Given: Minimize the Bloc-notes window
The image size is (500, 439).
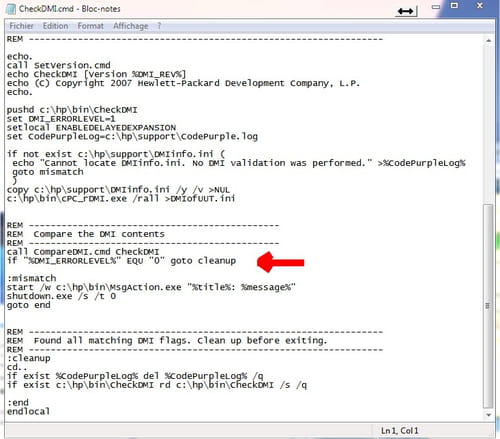Looking at the screenshot, I should tap(436, 7).
